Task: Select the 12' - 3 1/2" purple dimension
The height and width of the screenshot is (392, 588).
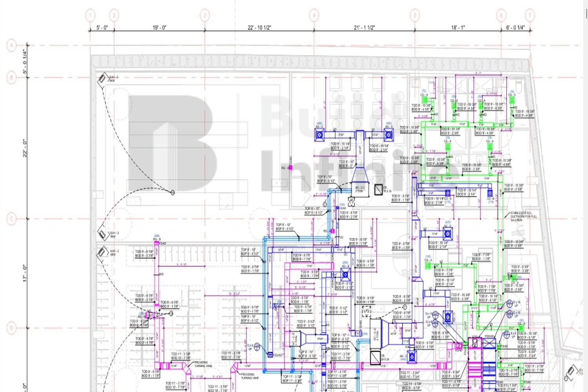Action: click(234, 294)
